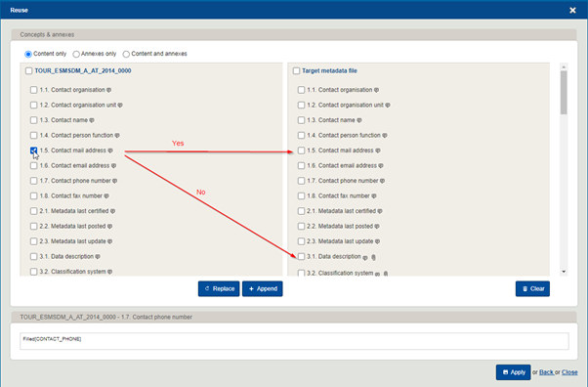
Task: Check target 1.5 Contact mail address checkbox
Action: tap(301, 150)
